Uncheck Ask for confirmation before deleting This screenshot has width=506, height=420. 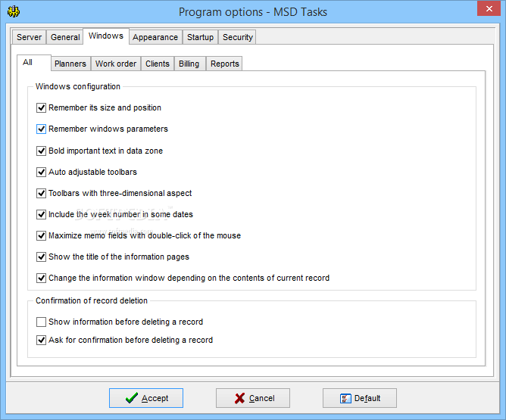coord(42,341)
